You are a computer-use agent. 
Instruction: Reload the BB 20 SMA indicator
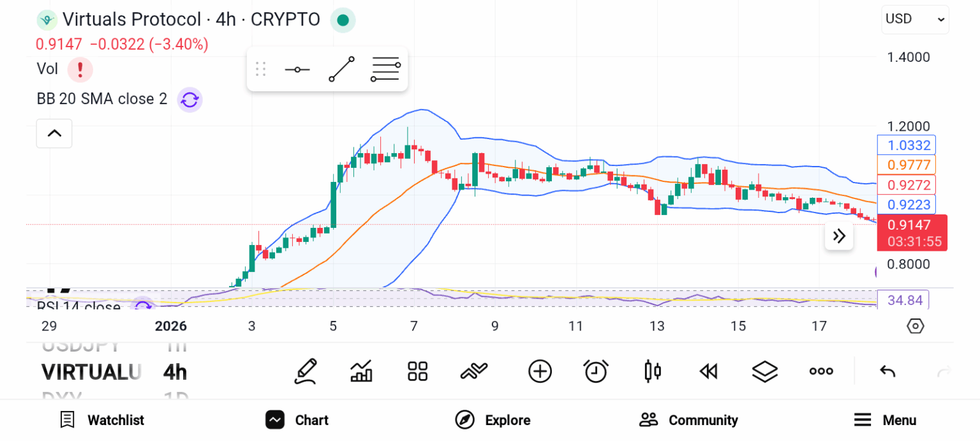point(189,100)
